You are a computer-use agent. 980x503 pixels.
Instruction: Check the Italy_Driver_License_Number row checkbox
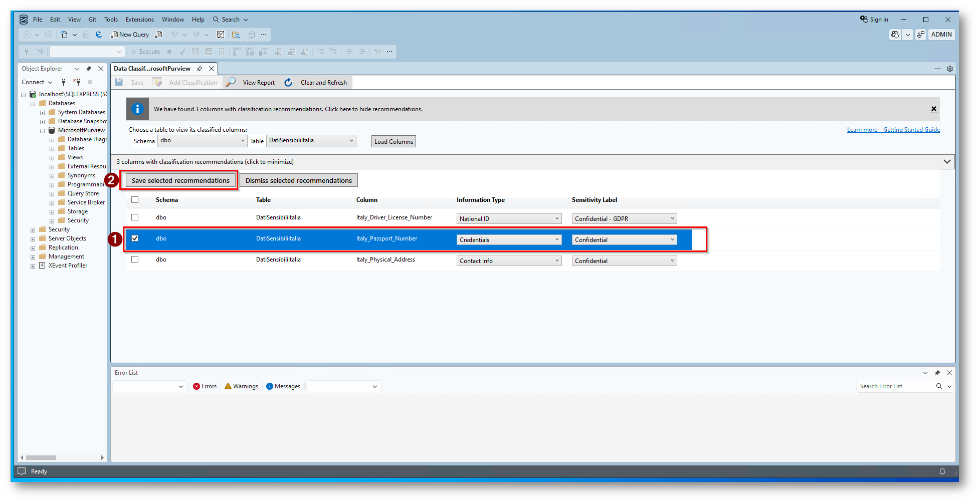click(135, 217)
